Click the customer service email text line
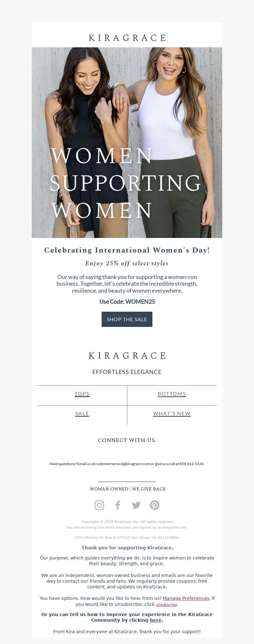Viewport: 254px width, 644px height. click(127, 464)
